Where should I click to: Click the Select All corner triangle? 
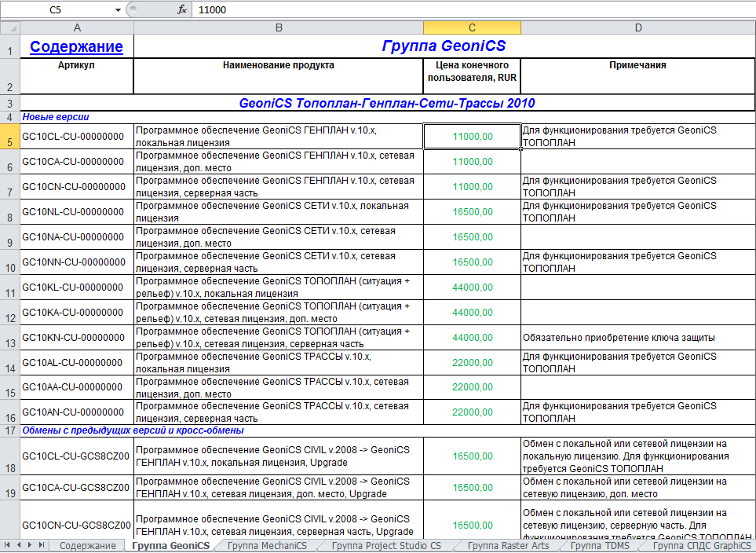(x=10, y=28)
